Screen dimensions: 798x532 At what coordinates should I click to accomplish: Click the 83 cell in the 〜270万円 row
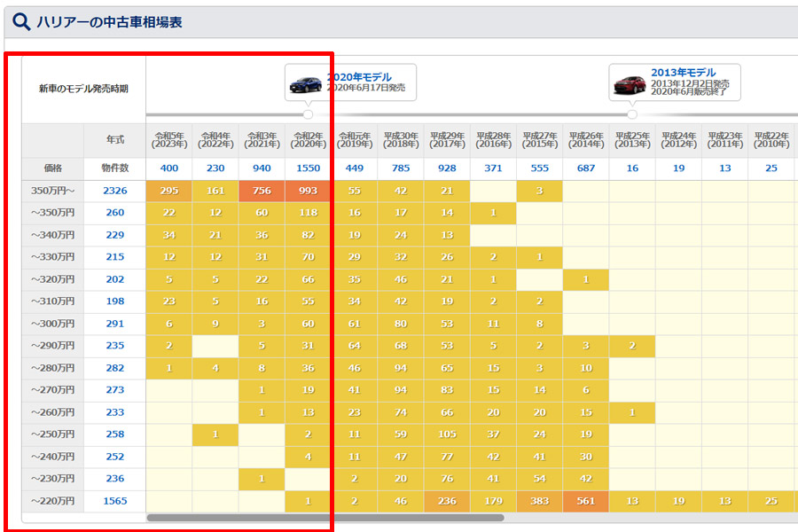click(x=447, y=390)
